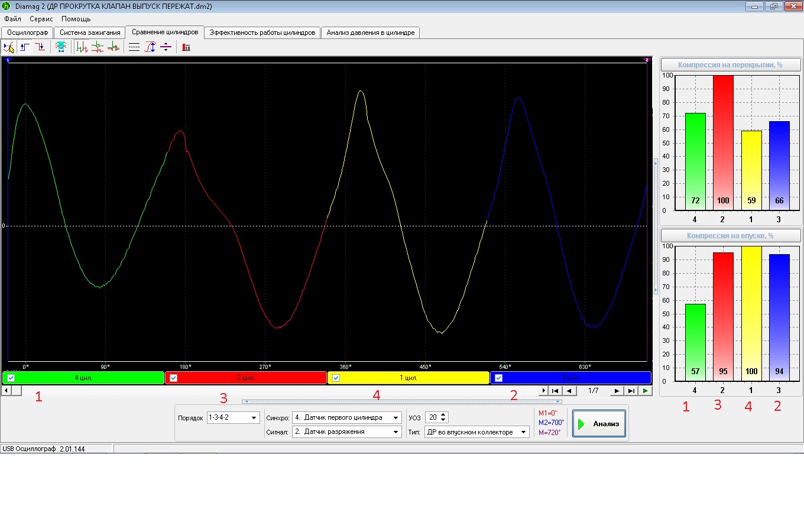Screen dimensions: 804x532
Task: Click the rising edge trigger icon
Action: tap(24, 47)
